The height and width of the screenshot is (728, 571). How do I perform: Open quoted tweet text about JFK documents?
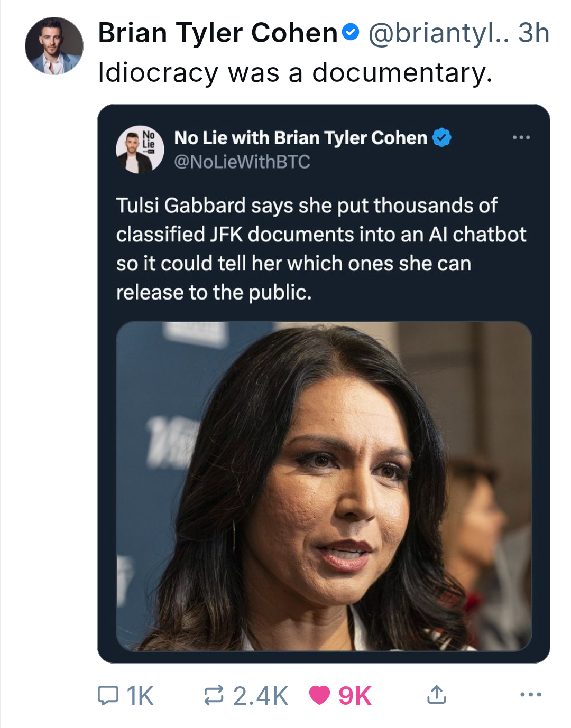click(x=321, y=249)
